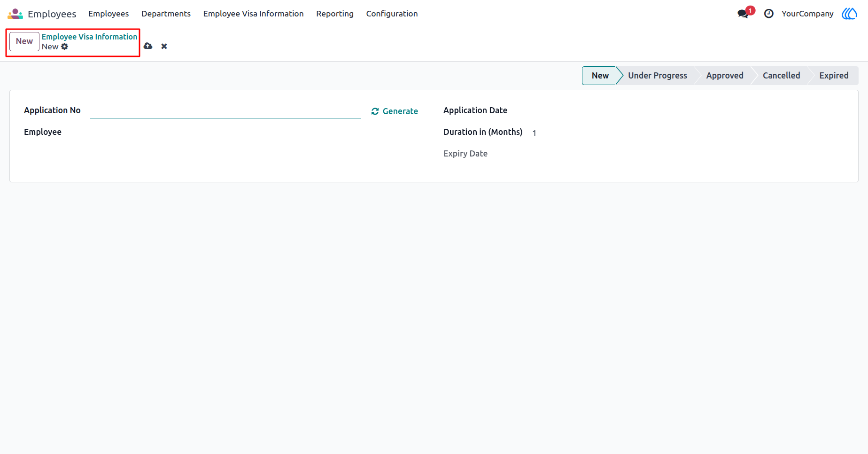Image resolution: width=868 pixels, height=454 pixels.
Task: Open the messages conversation icon
Action: tap(743, 14)
